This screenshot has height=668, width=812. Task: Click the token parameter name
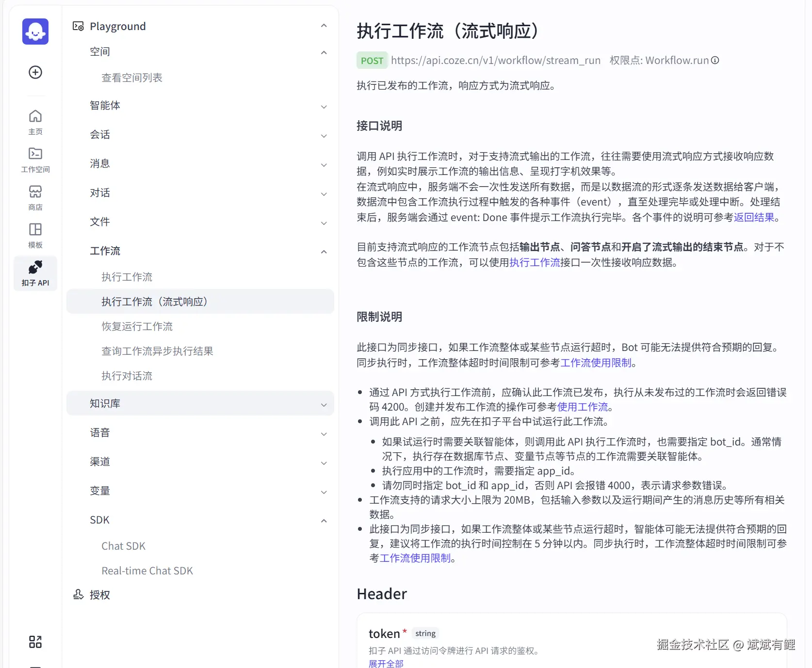[384, 634]
